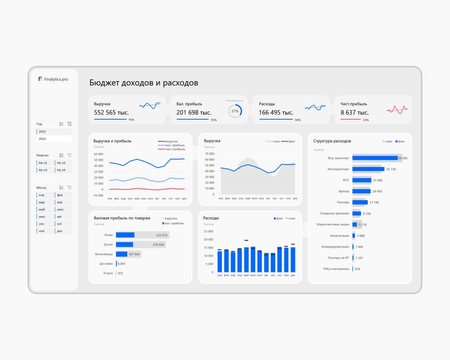Clear the filter on the Год slicer
The height and width of the screenshot is (360, 450).
pyautogui.click(x=69, y=124)
